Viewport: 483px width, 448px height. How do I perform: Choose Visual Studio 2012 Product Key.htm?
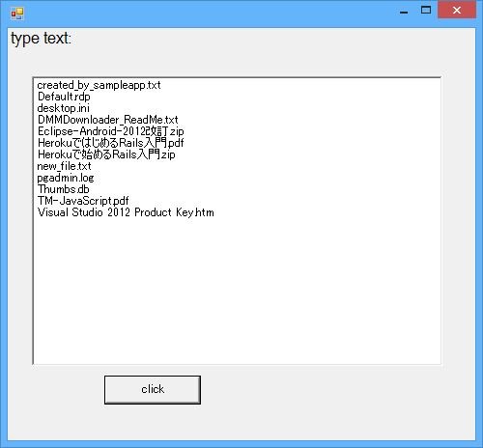coord(126,212)
